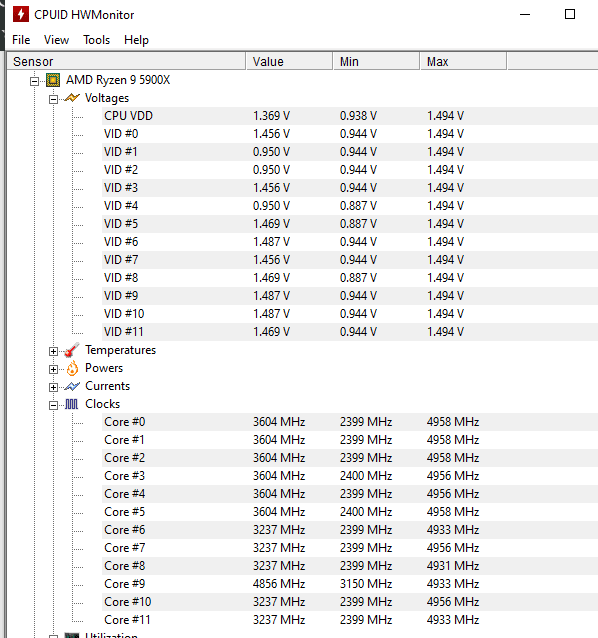The width and height of the screenshot is (598, 638).
Task: Select the Core #2 clock row
Action: click(350, 458)
